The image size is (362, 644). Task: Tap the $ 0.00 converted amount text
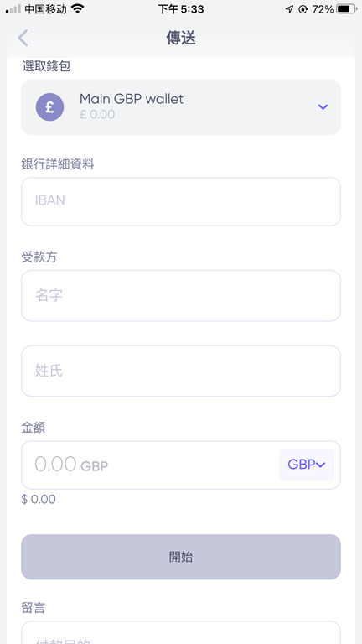coord(39,500)
